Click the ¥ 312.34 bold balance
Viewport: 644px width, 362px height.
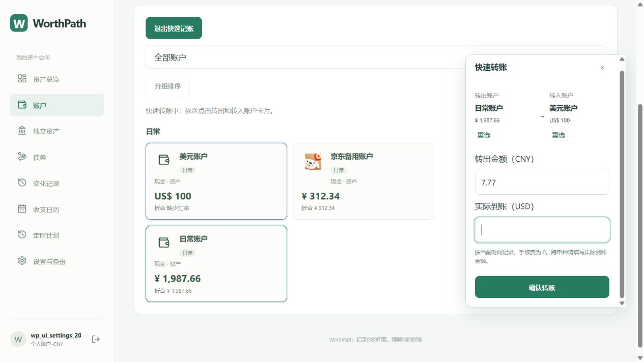pyautogui.click(x=320, y=196)
